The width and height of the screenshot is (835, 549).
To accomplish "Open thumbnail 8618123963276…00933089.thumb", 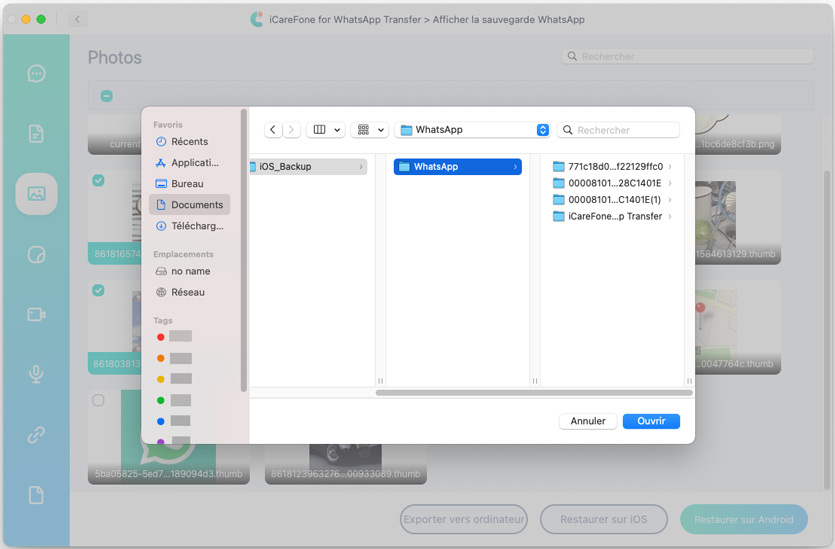I will [x=346, y=462].
